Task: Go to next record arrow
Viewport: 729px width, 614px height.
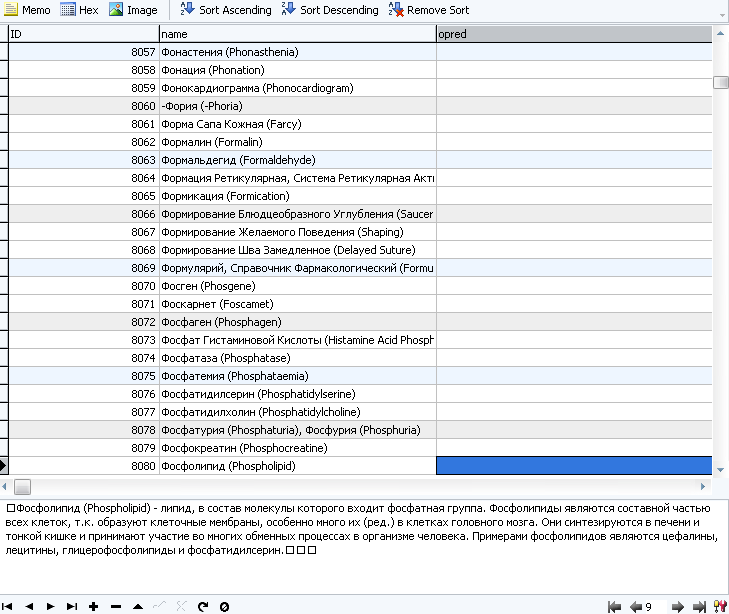Action: pos(50,606)
